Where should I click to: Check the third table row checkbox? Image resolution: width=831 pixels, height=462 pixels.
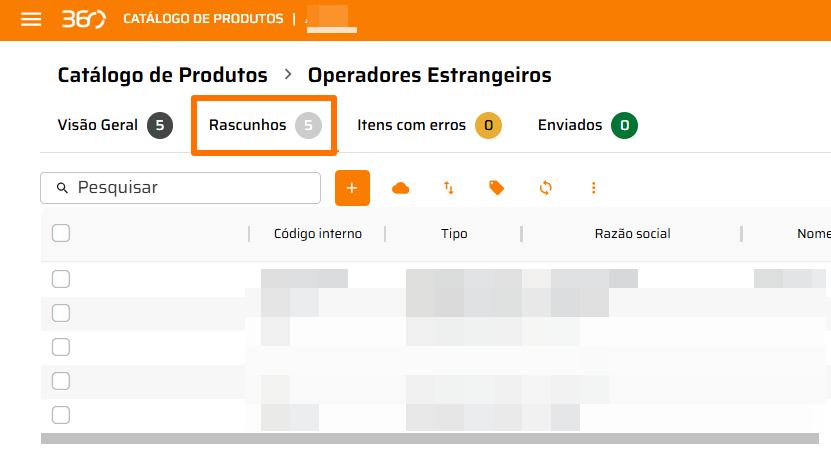pos(61,347)
